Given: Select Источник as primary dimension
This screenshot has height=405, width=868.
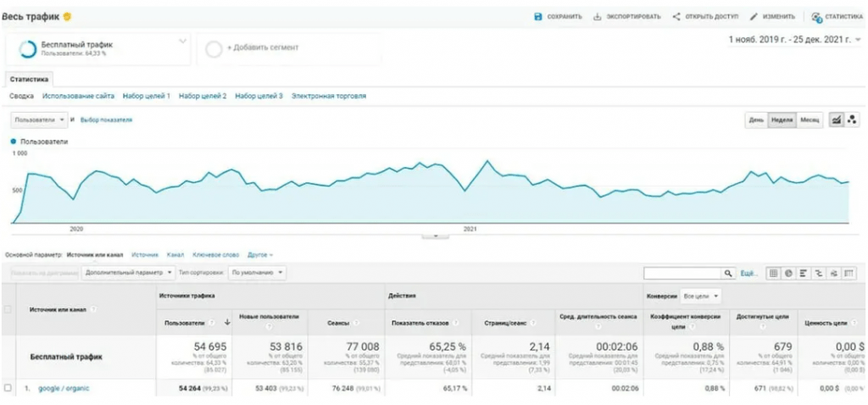Looking at the screenshot, I should 144,255.
